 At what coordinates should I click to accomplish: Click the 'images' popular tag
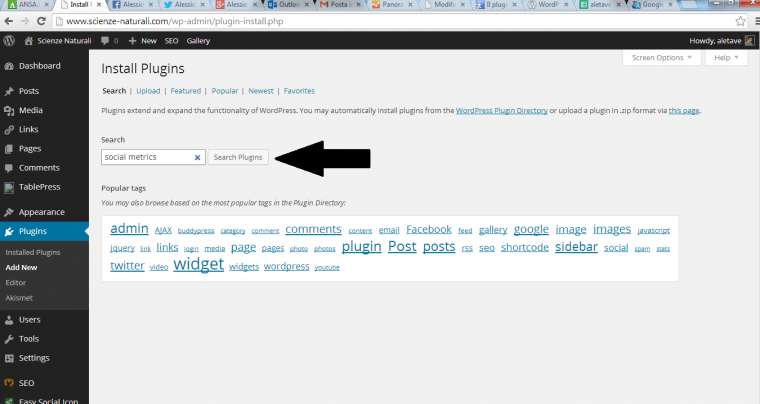[x=612, y=230]
